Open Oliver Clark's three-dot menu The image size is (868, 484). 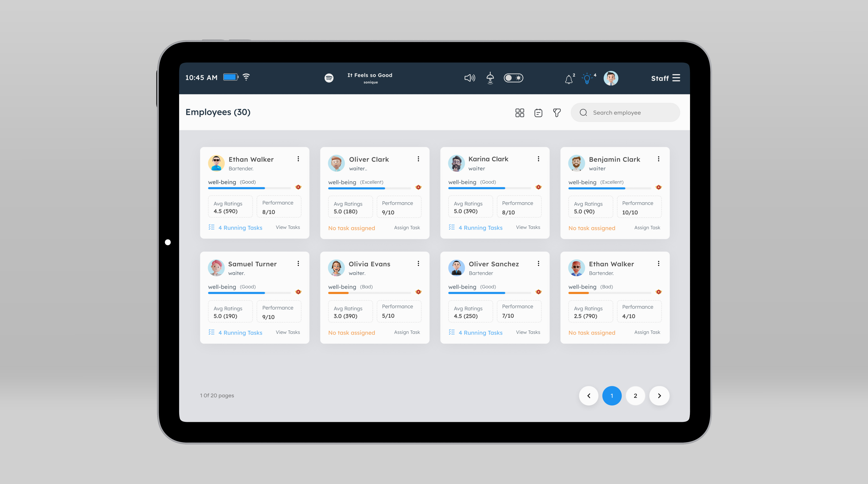tap(418, 159)
